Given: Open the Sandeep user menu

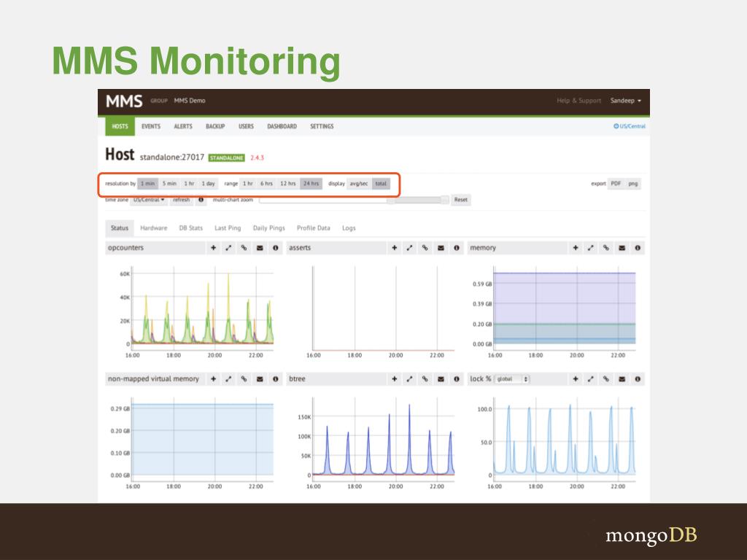Looking at the screenshot, I should click(625, 101).
